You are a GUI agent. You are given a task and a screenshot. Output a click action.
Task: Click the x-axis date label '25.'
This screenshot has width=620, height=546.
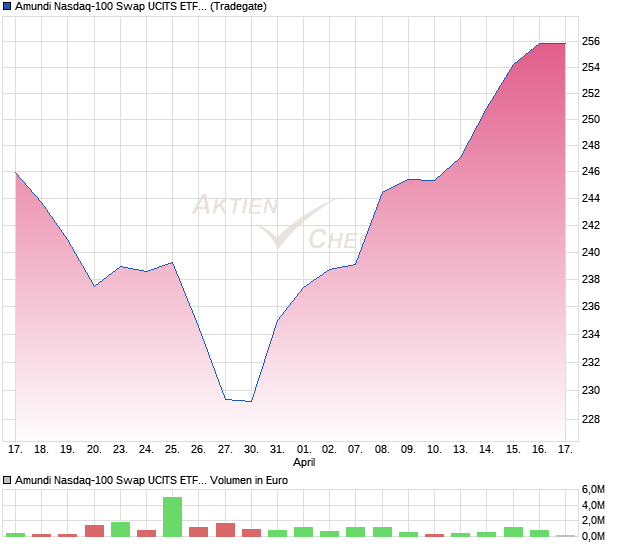172,450
